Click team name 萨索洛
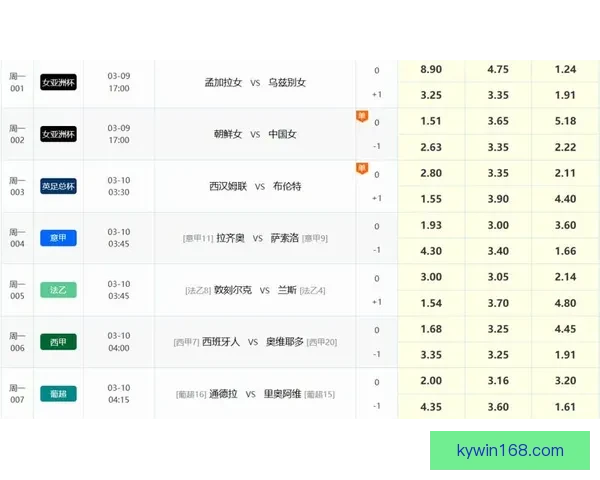The height and width of the screenshot is (480, 600). 285,238
